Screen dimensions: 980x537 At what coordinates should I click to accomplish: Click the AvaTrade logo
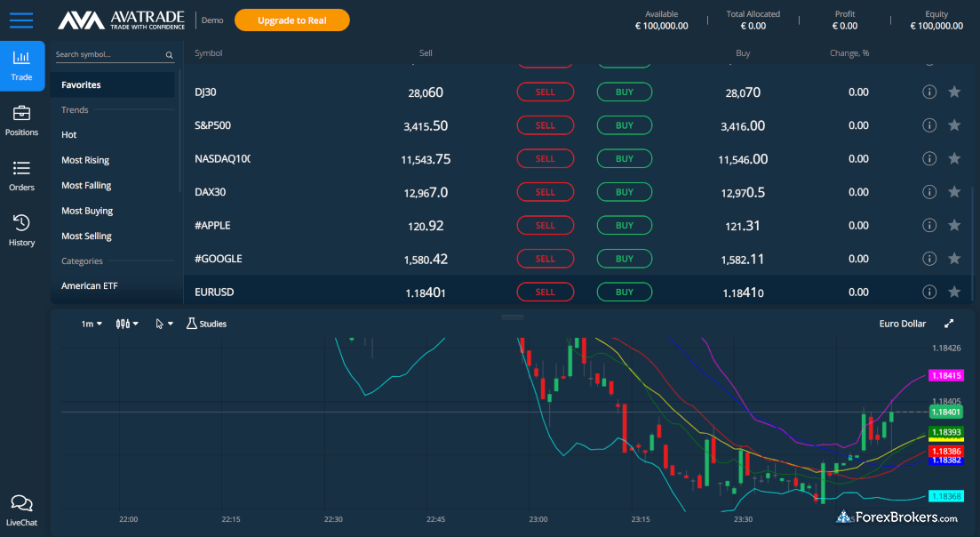tap(121, 20)
